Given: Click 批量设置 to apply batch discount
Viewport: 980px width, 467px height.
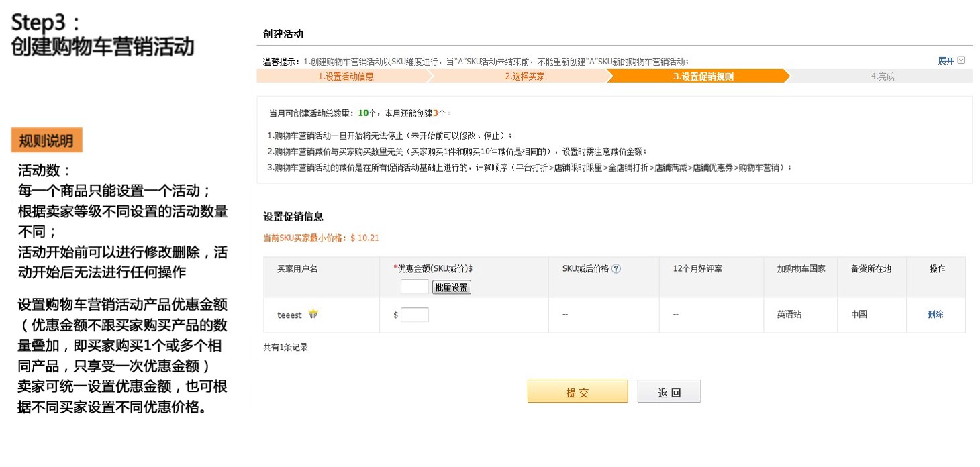Looking at the screenshot, I should tap(451, 287).
